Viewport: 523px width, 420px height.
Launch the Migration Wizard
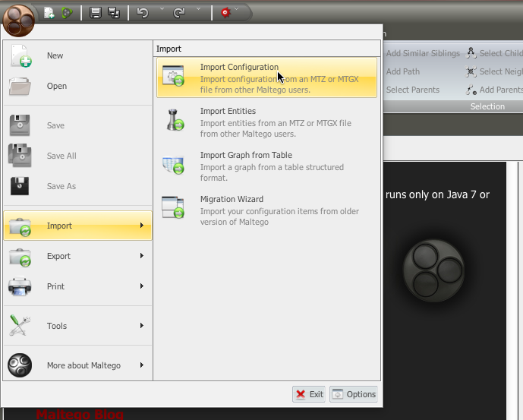tap(266, 210)
